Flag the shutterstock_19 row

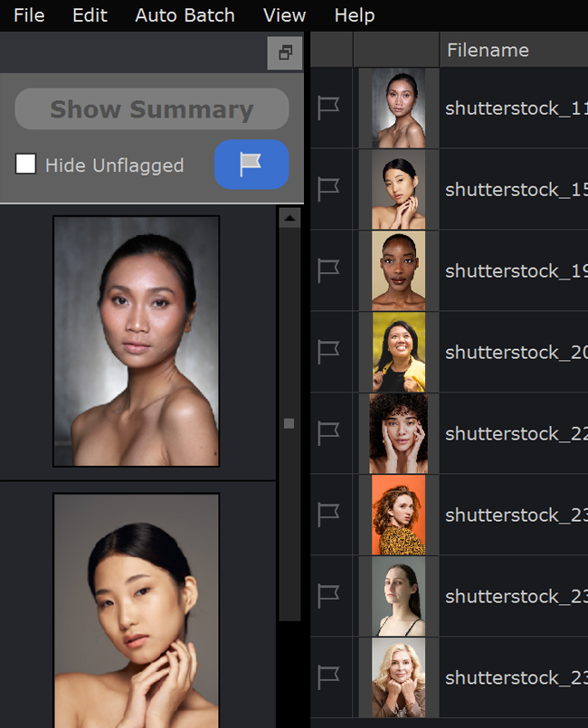point(328,271)
